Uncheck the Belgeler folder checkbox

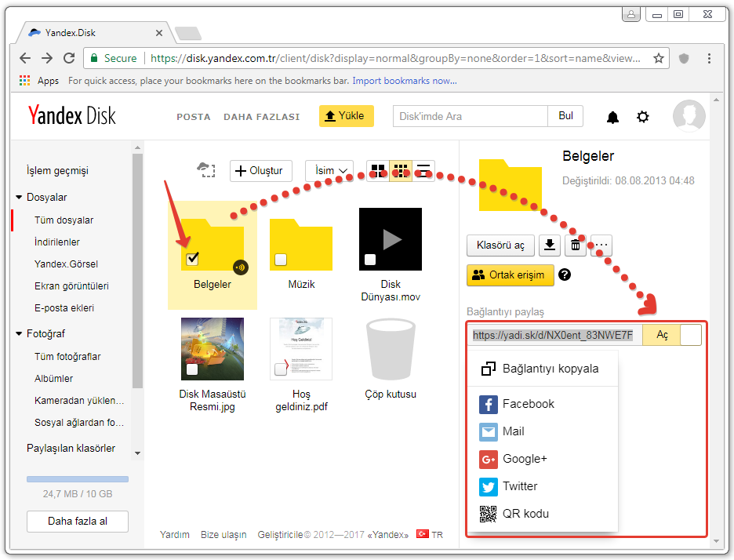coord(192,259)
